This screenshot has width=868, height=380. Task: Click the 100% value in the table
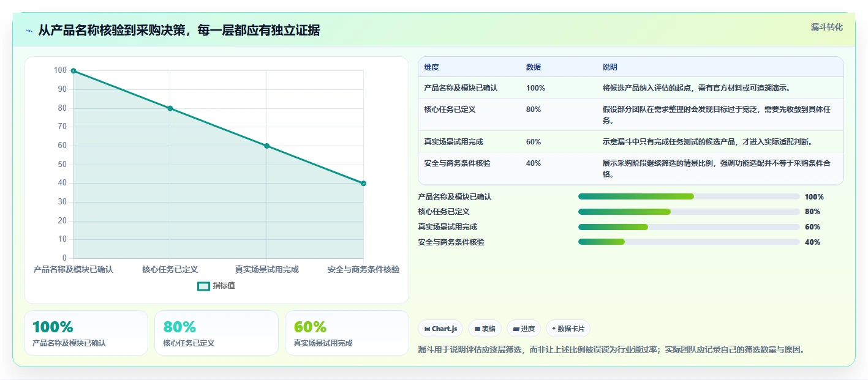point(535,88)
